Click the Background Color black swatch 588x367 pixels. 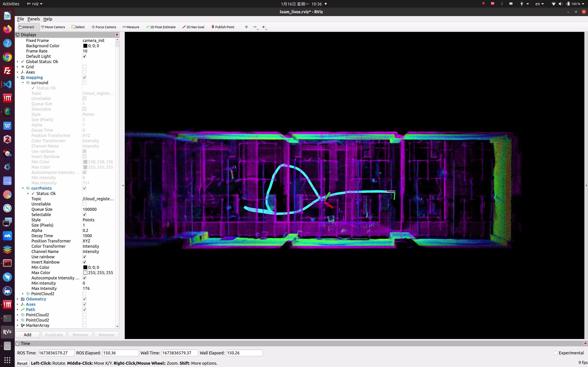[85, 46]
